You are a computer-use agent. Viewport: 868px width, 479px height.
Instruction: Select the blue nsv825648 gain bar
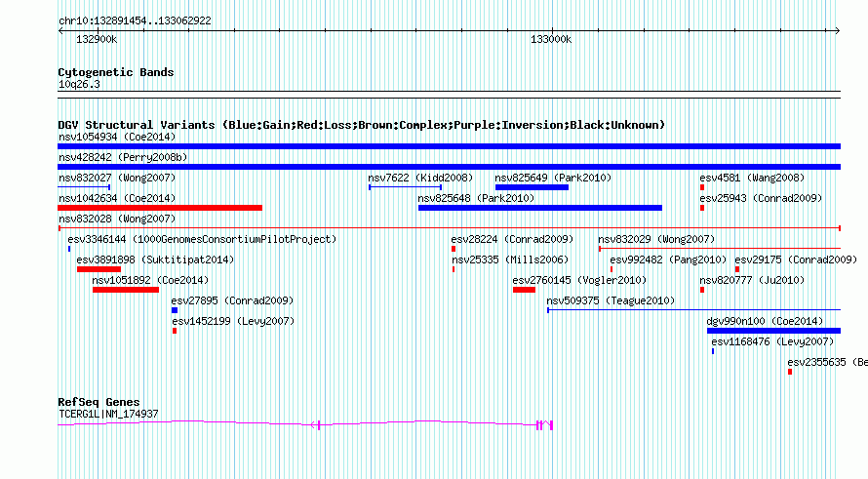point(539,208)
